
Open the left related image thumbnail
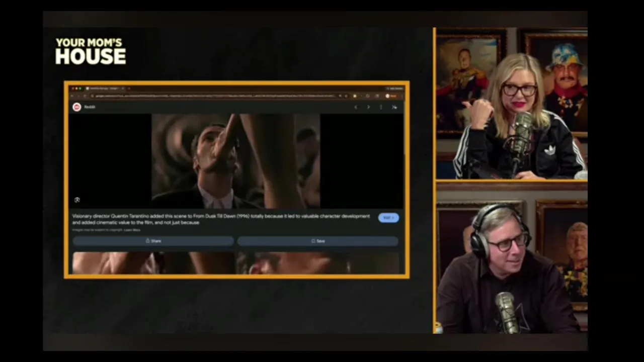153,263
